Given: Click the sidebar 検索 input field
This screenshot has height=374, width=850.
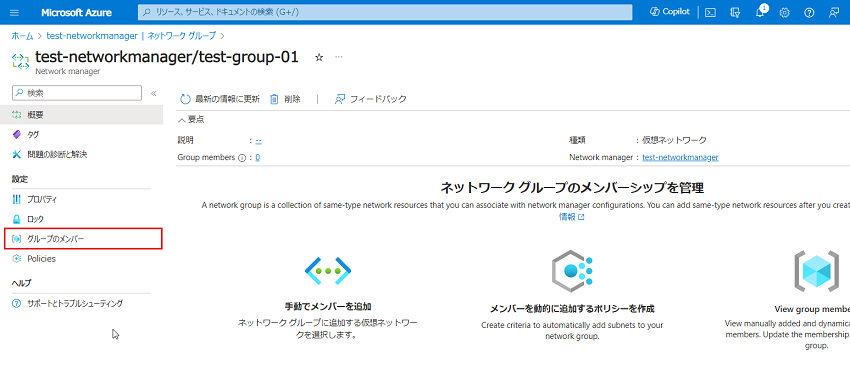Looking at the screenshot, I should tap(76, 93).
